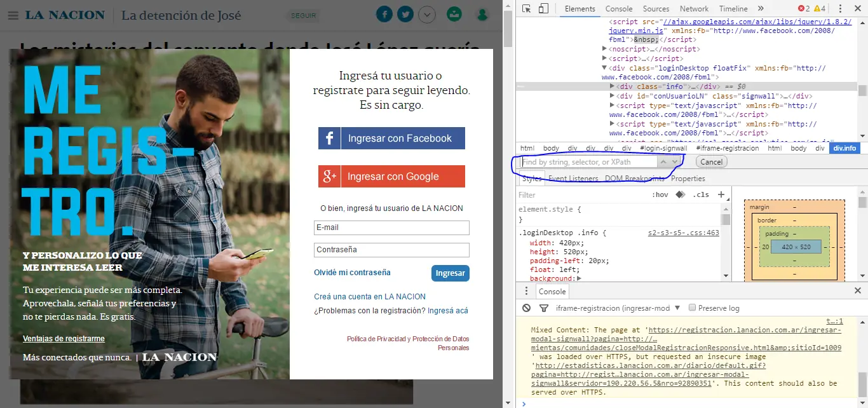
Task: Focus the Find by string search field
Action: [588, 162]
